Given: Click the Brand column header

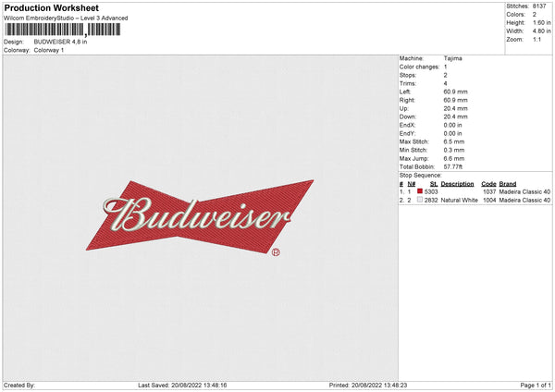Looking at the screenshot, I should pos(508,184).
